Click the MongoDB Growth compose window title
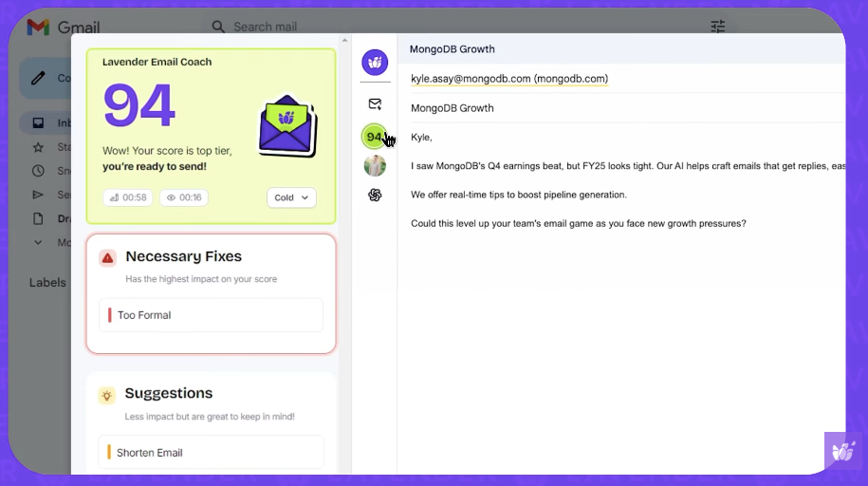868x486 pixels. [452, 48]
